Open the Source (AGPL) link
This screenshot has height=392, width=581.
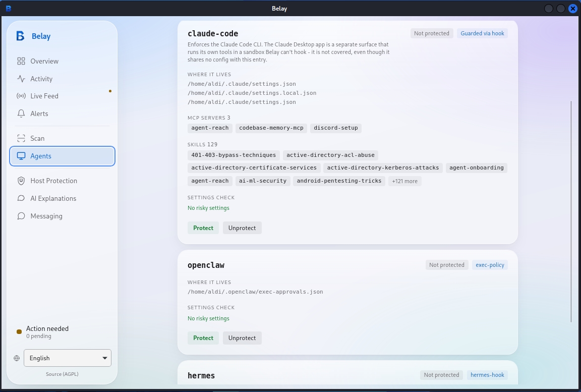pos(62,374)
